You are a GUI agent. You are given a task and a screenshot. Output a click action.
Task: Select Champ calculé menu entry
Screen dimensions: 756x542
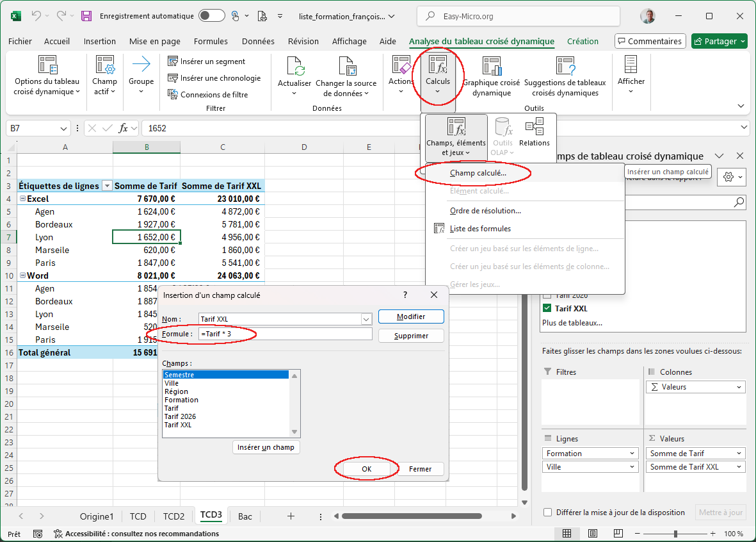tap(478, 173)
